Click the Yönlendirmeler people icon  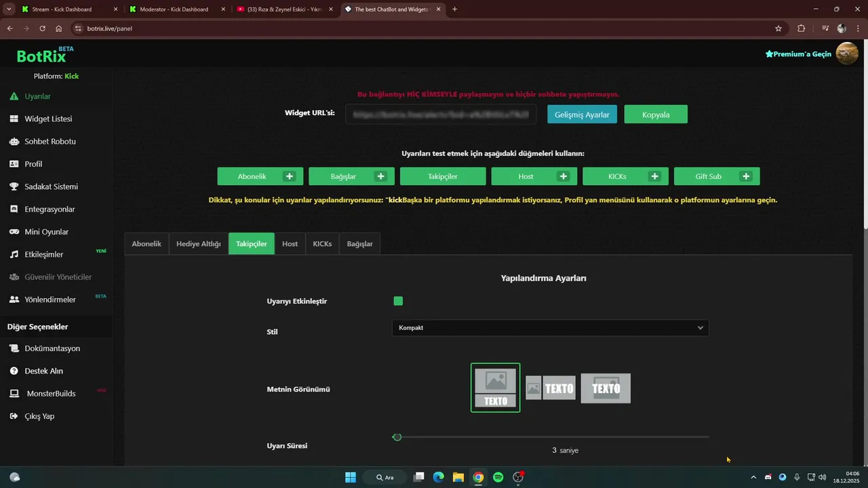click(x=14, y=300)
